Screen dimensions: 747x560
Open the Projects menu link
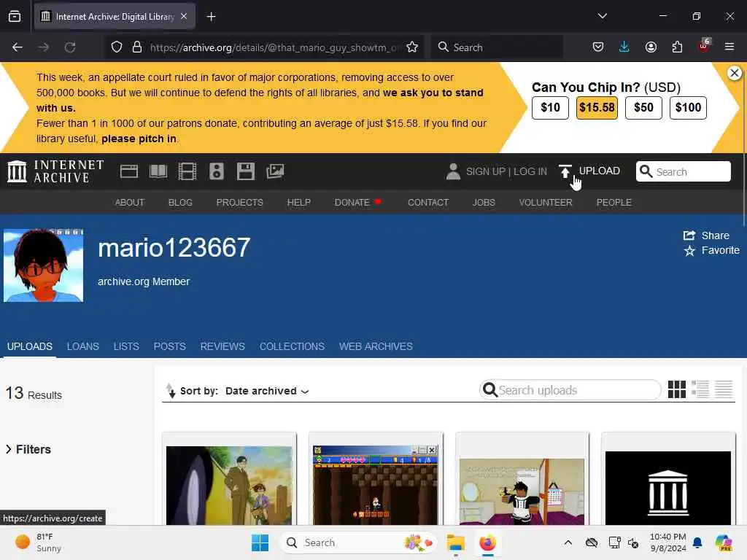(239, 203)
